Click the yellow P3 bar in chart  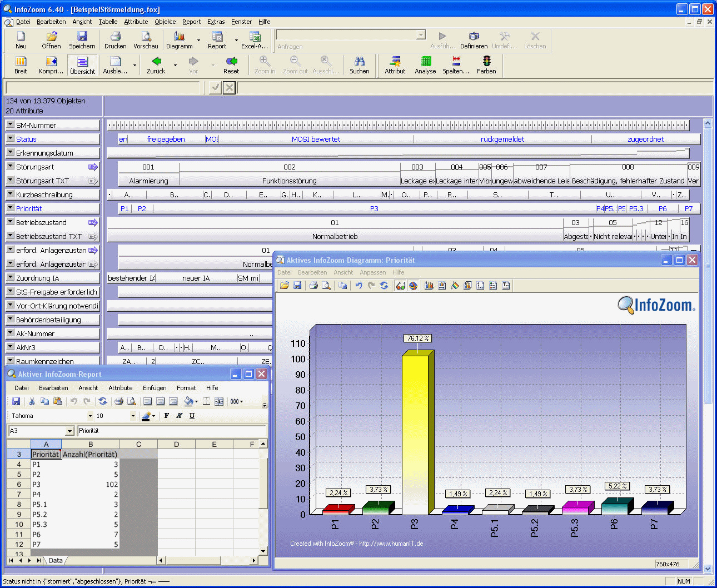coord(415,433)
